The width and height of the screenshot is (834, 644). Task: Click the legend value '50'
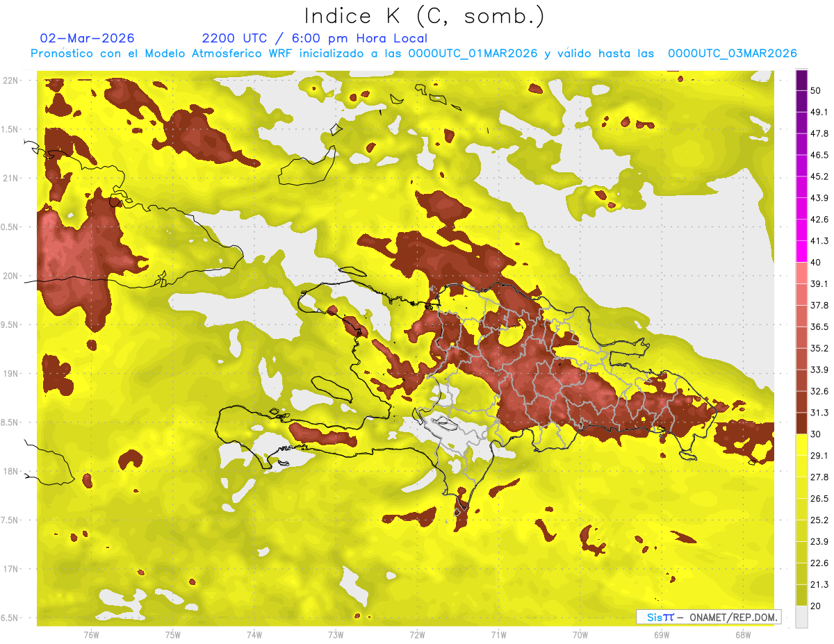point(817,90)
